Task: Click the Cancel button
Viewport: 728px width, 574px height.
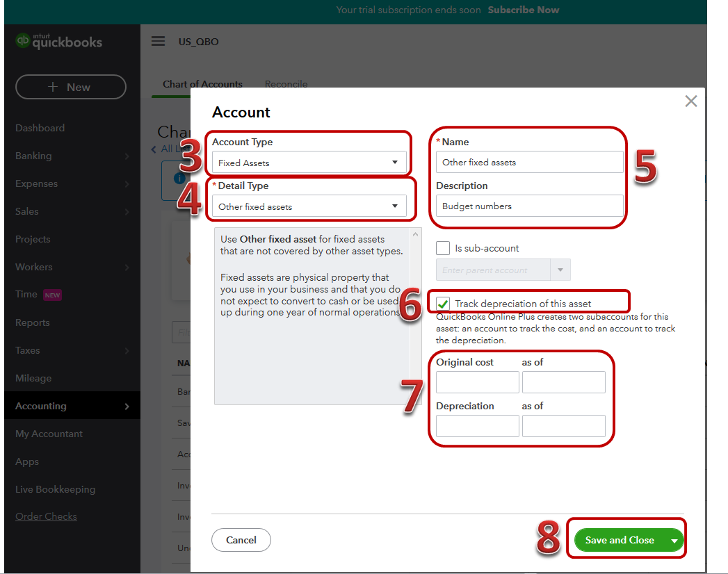Action: point(241,540)
